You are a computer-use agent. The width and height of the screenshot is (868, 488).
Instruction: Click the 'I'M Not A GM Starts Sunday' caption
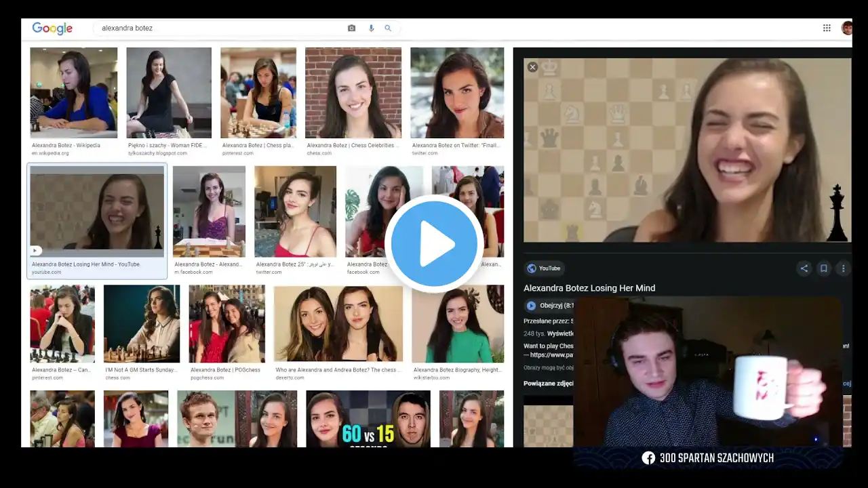pos(141,370)
